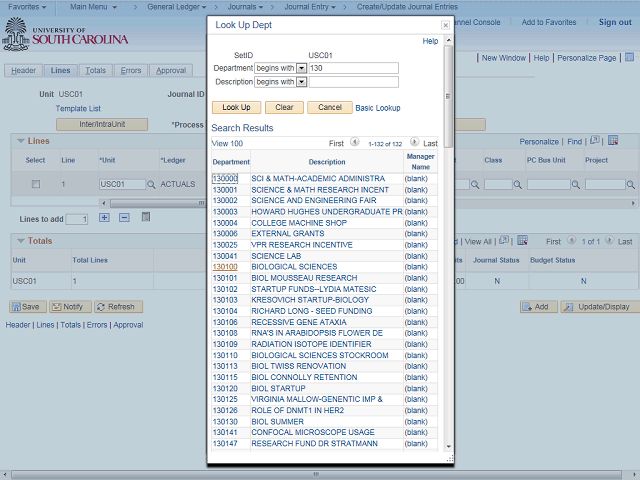
Task: Switch to the Approval tab
Action: [x=171, y=71]
